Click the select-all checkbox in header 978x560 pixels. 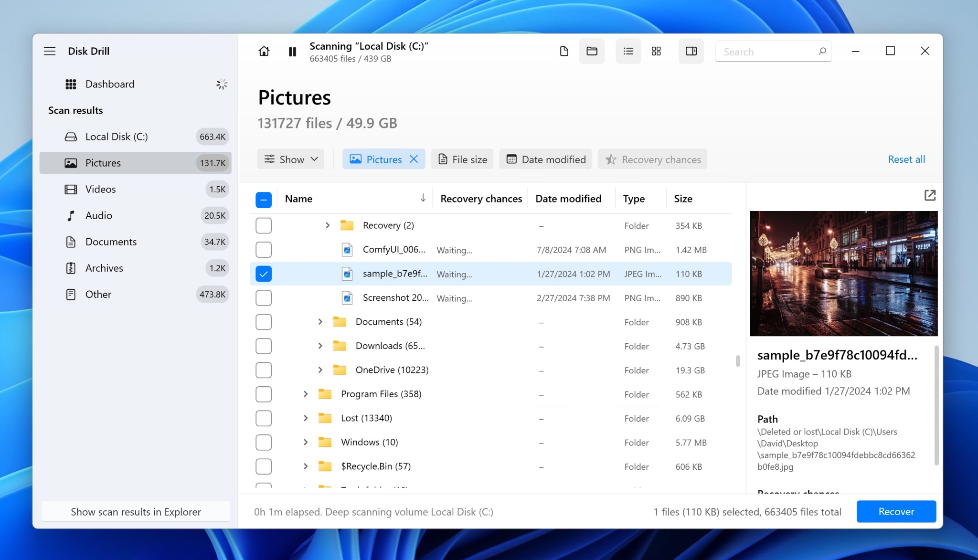click(263, 199)
